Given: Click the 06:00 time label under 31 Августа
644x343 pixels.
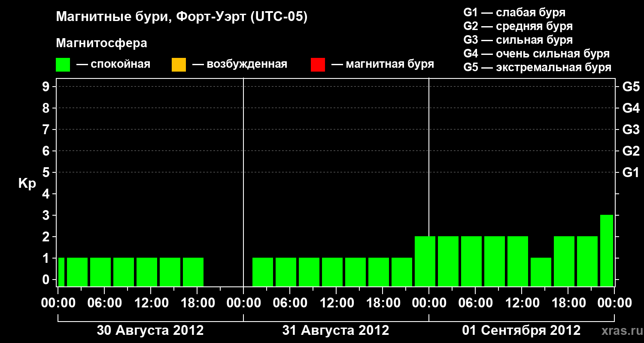Looking at the screenshot, I should coord(289,303).
